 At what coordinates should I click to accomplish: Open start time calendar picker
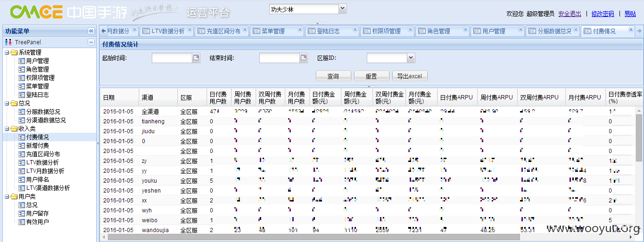(196, 58)
